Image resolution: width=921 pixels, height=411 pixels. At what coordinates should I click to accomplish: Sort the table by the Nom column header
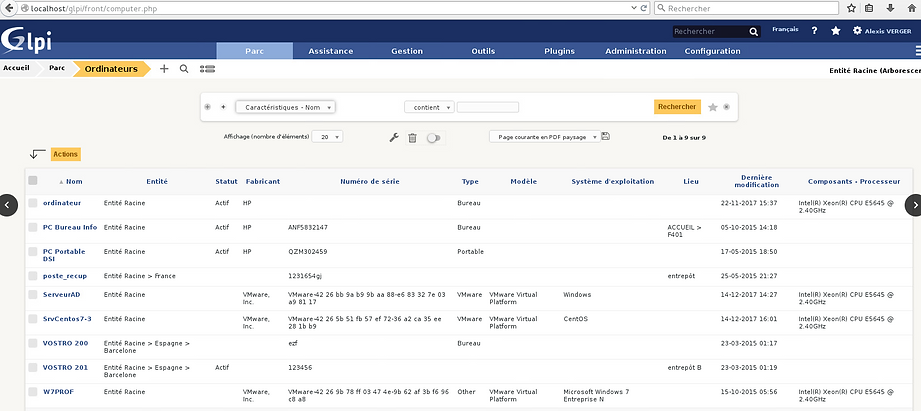(74, 181)
